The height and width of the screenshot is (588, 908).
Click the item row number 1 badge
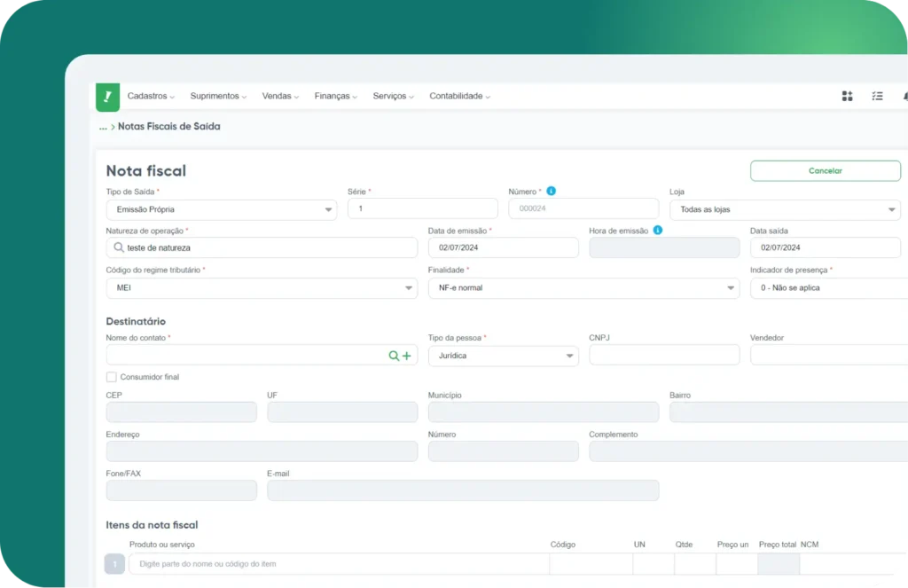click(114, 564)
